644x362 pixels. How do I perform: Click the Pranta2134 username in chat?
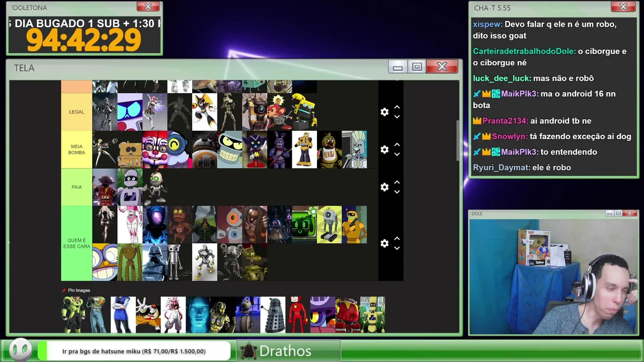click(505, 121)
